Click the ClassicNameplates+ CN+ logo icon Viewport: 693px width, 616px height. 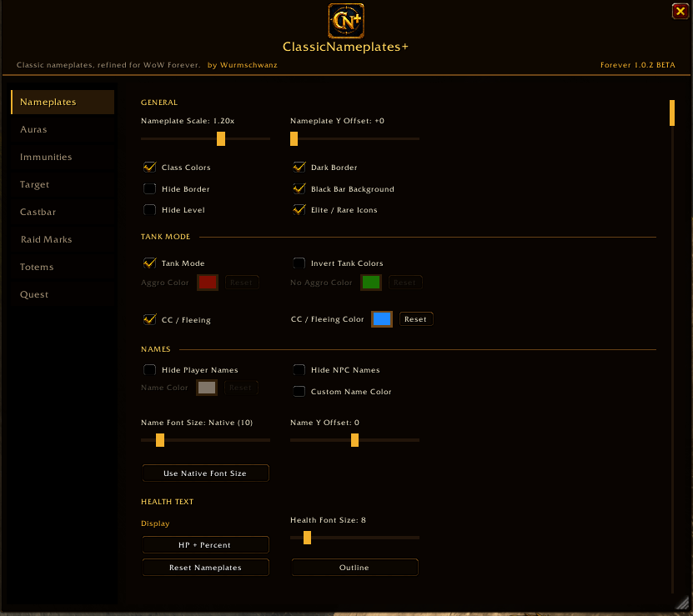346,21
